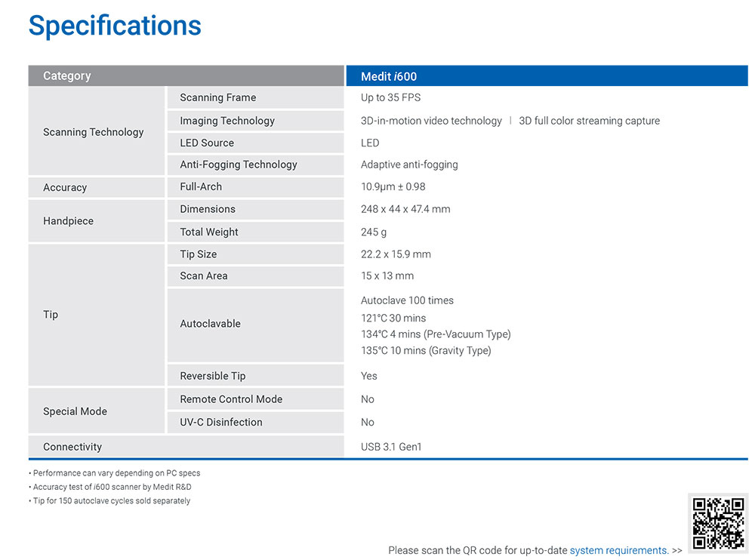Click the Imaging Technology row label

click(x=227, y=121)
